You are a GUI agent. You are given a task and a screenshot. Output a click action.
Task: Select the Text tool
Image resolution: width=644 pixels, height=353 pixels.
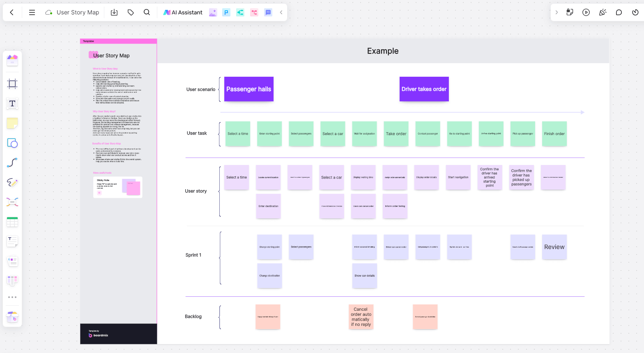(x=12, y=103)
